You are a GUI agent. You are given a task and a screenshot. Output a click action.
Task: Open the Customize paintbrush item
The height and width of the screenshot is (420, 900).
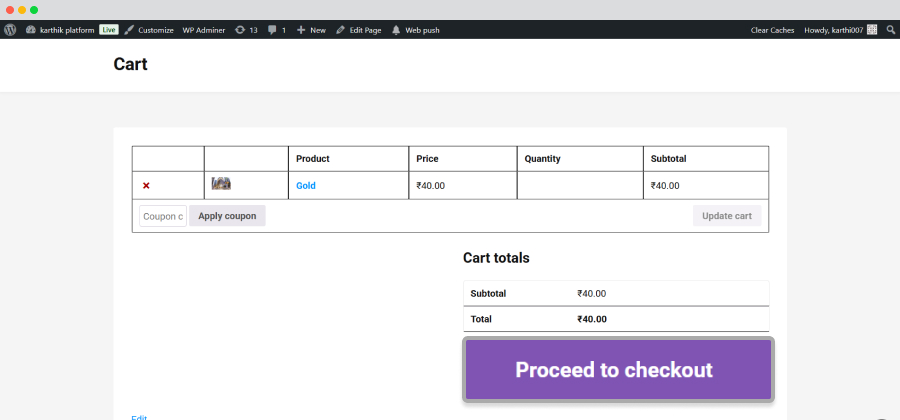tap(149, 30)
